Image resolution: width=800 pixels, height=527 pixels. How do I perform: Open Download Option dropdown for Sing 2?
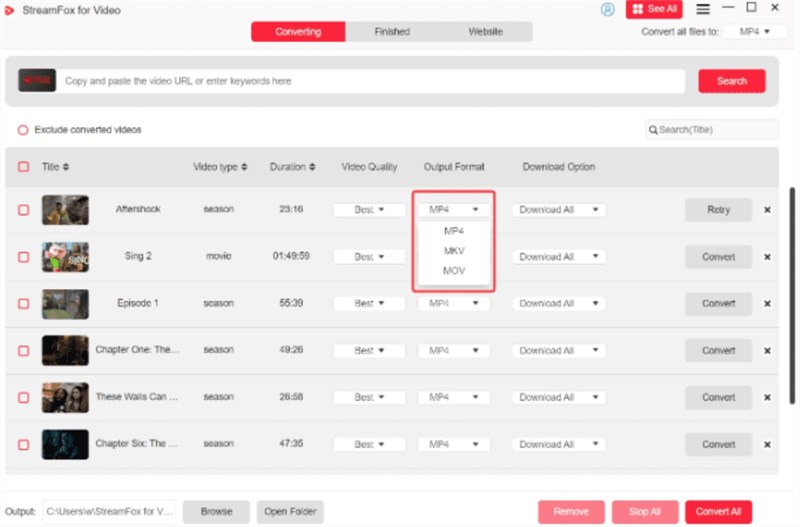(558, 257)
